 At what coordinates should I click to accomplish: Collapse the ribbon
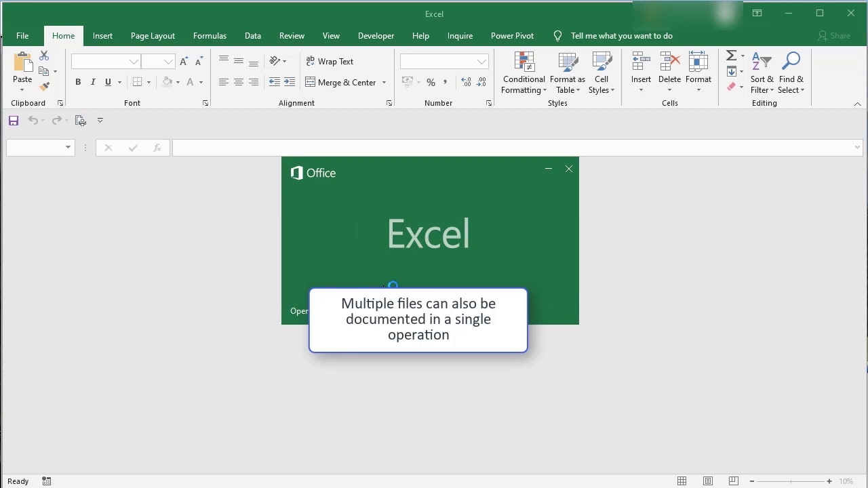click(x=857, y=104)
